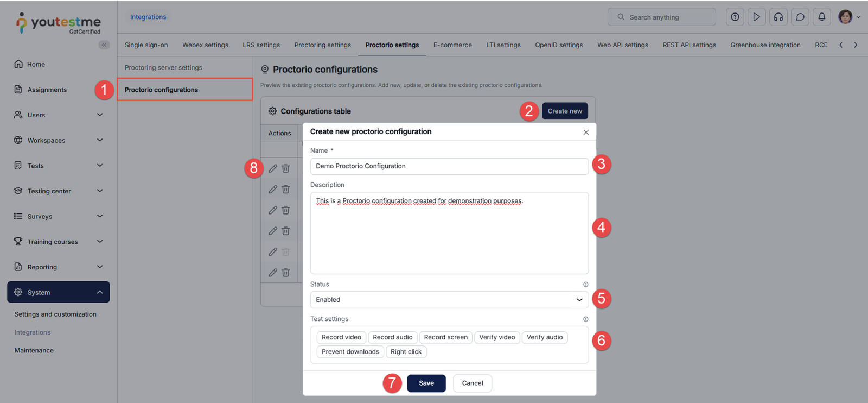Click the Name input field
This screenshot has height=403, width=868.
(x=449, y=166)
